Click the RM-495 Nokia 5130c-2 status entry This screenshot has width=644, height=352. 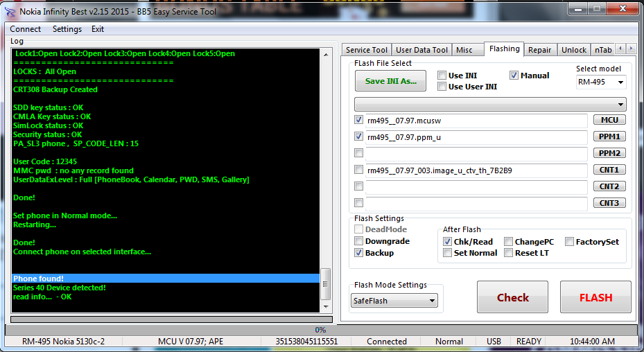(x=64, y=342)
